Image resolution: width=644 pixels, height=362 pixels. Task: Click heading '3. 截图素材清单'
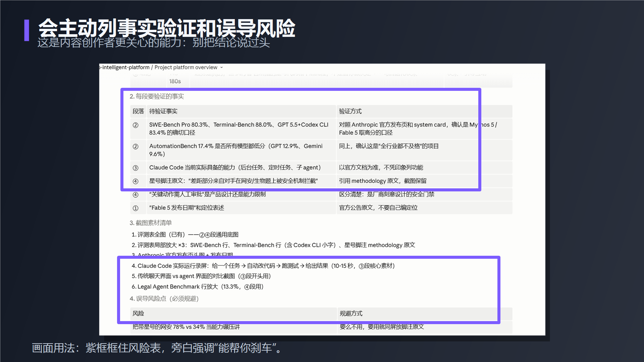pyautogui.click(x=151, y=223)
